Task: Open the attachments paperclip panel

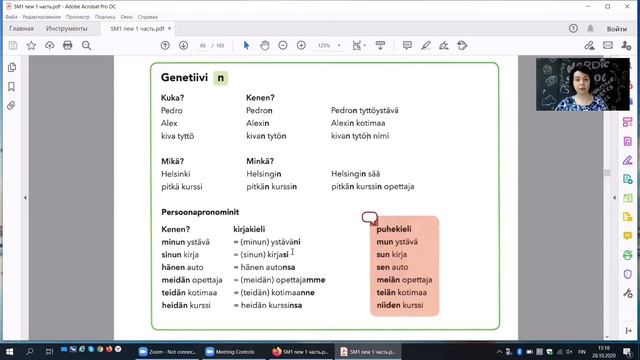Action: pyautogui.click(x=11, y=105)
